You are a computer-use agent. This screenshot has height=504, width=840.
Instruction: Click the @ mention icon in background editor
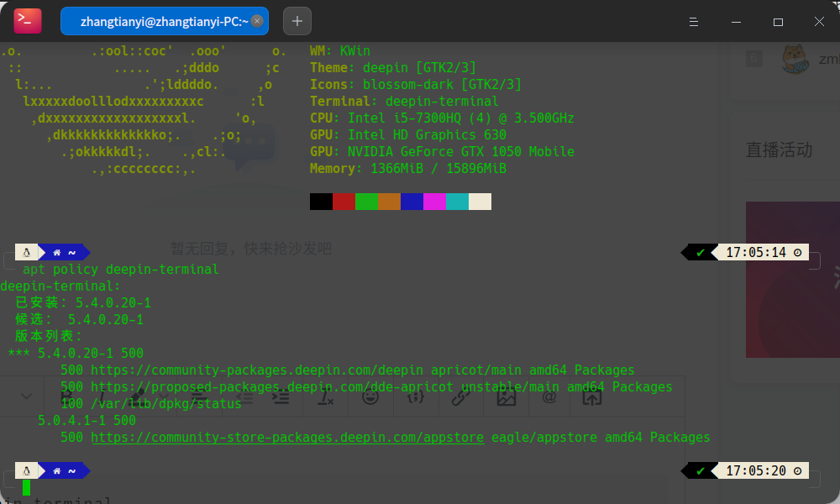click(x=549, y=396)
